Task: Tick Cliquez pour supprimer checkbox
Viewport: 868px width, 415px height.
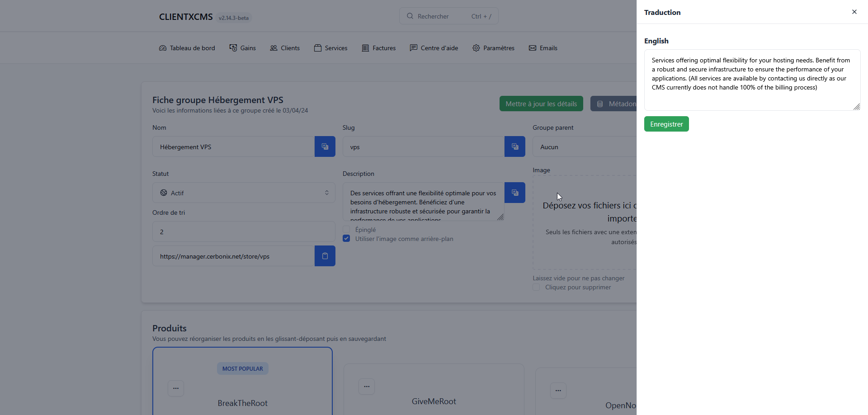Action: (x=536, y=288)
